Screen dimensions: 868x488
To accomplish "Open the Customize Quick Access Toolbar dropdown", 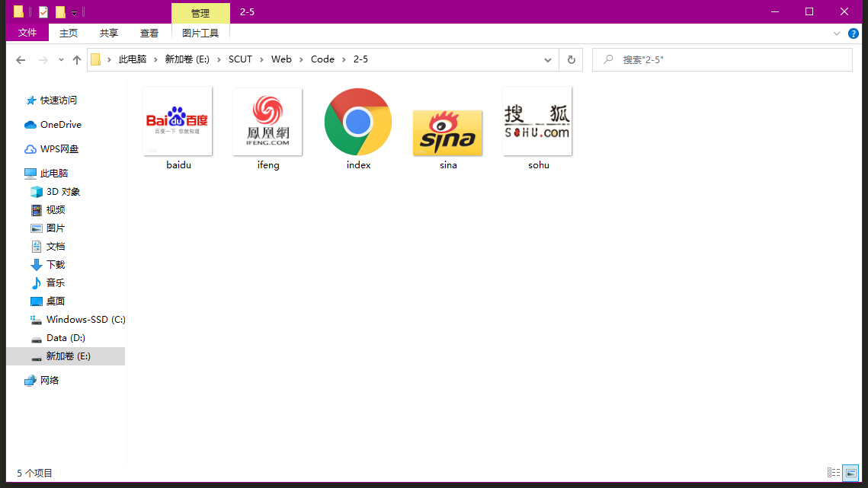I will tap(73, 11).
